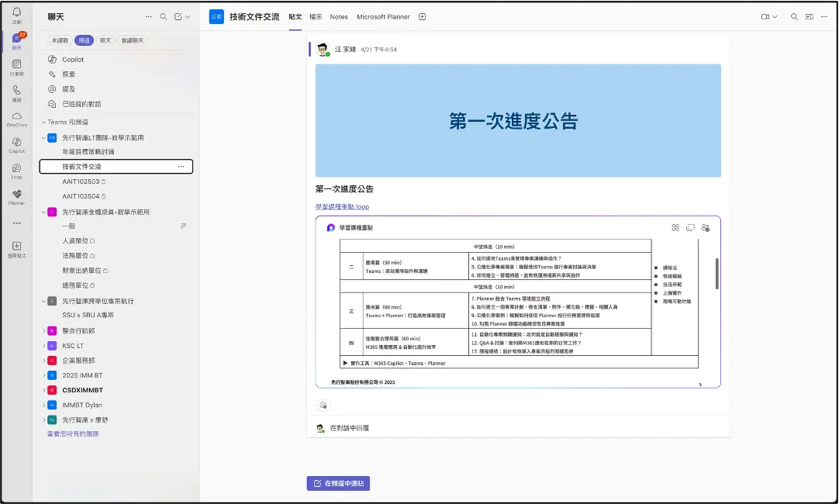Expand the 整合行銷部 team

(x=44, y=331)
